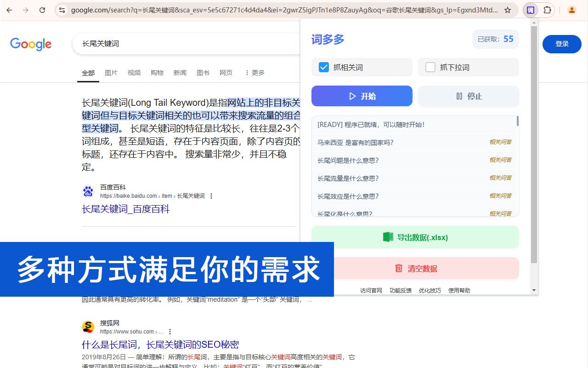
Task: Open three-dot menu beside 百度百科 result
Action: coord(211,196)
